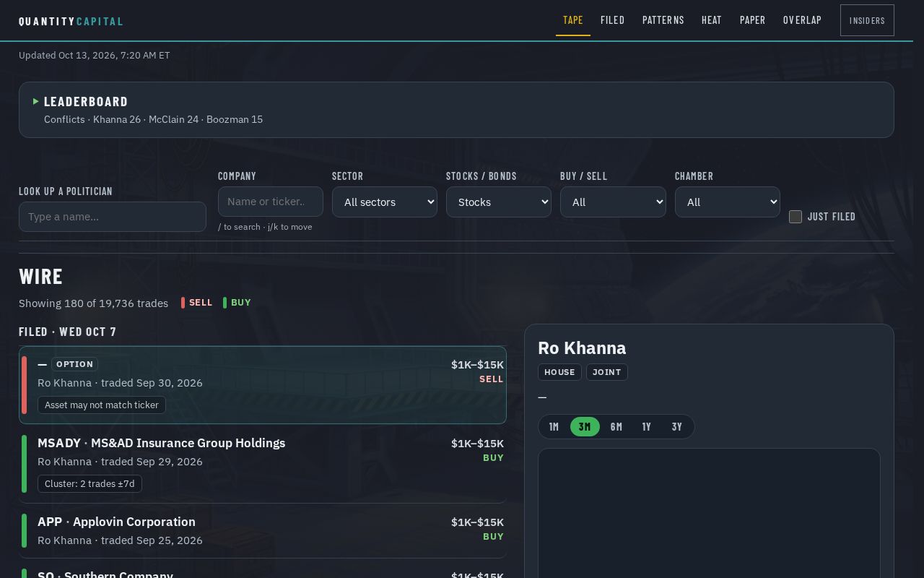Select the 1M time range

[x=554, y=427]
